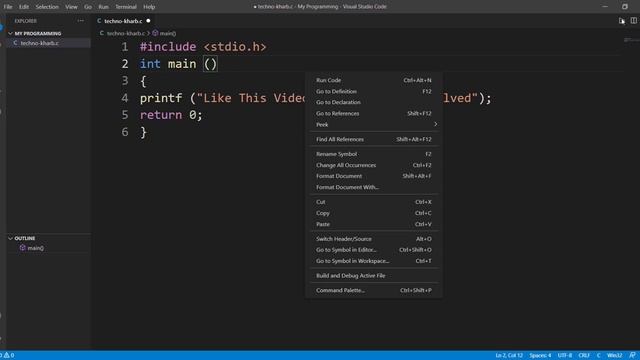Click on 'return 0;' on line 5
Screen dimensions: 640x360
coord(171,115)
